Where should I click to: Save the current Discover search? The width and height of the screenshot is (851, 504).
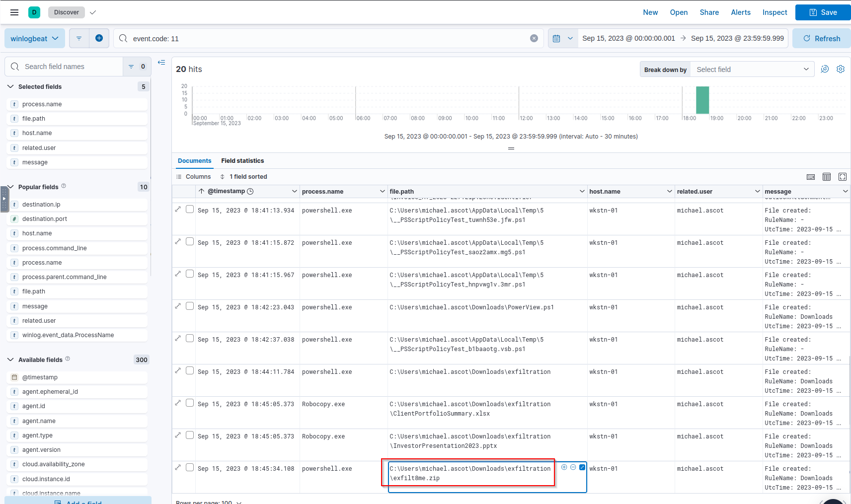click(823, 12)
